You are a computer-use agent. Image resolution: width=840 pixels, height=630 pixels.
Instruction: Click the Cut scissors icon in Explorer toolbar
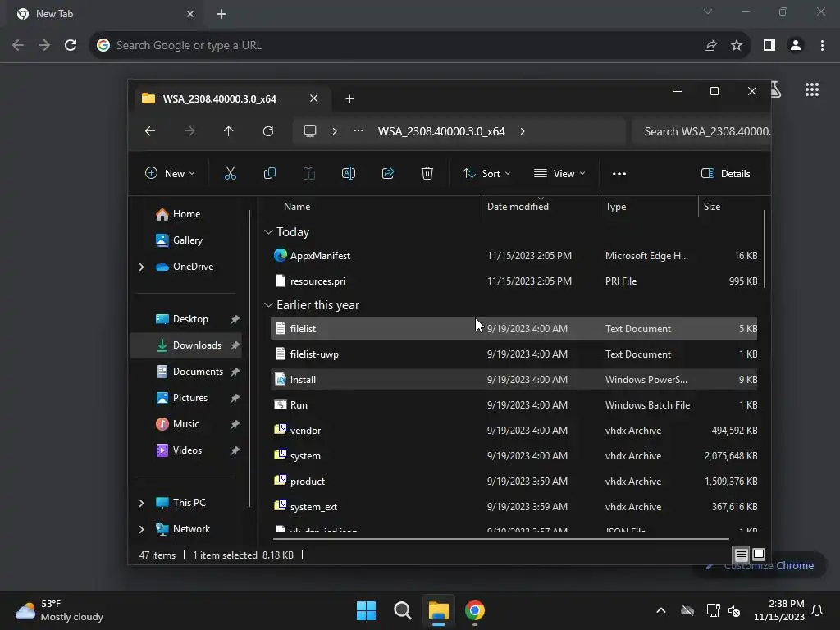[230, 173]
